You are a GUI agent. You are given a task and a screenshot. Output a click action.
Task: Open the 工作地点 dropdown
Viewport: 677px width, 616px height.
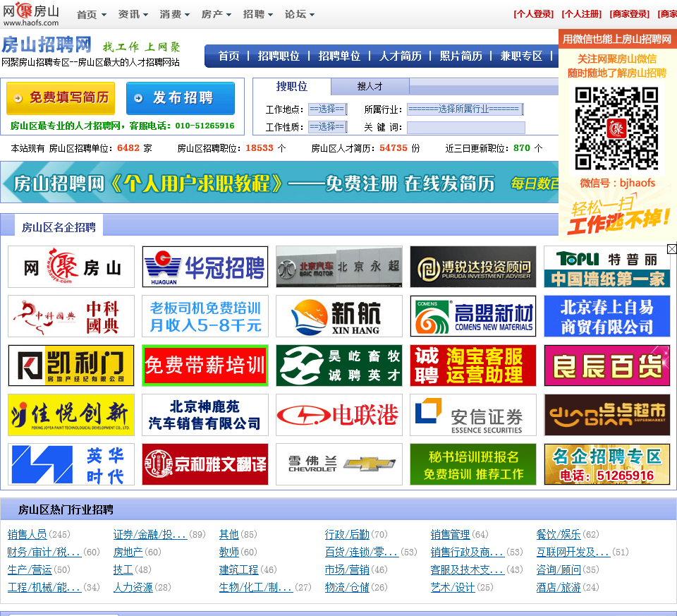(x=328, y=109)
